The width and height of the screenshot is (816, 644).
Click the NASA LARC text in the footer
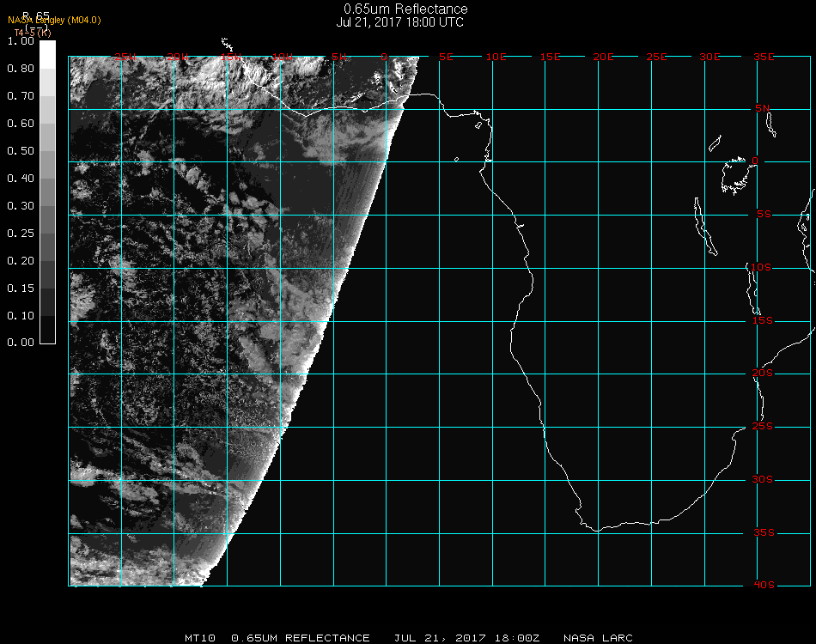(598, 638)
